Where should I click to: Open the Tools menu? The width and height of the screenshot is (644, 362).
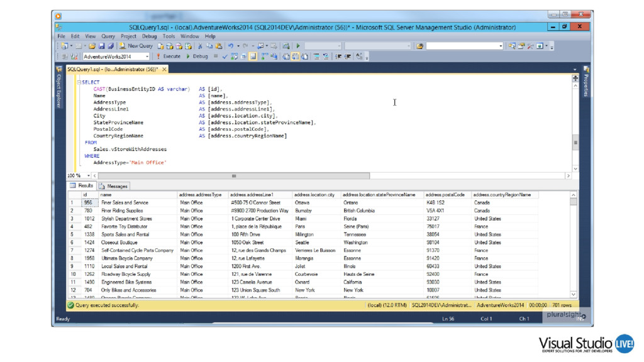169,36
